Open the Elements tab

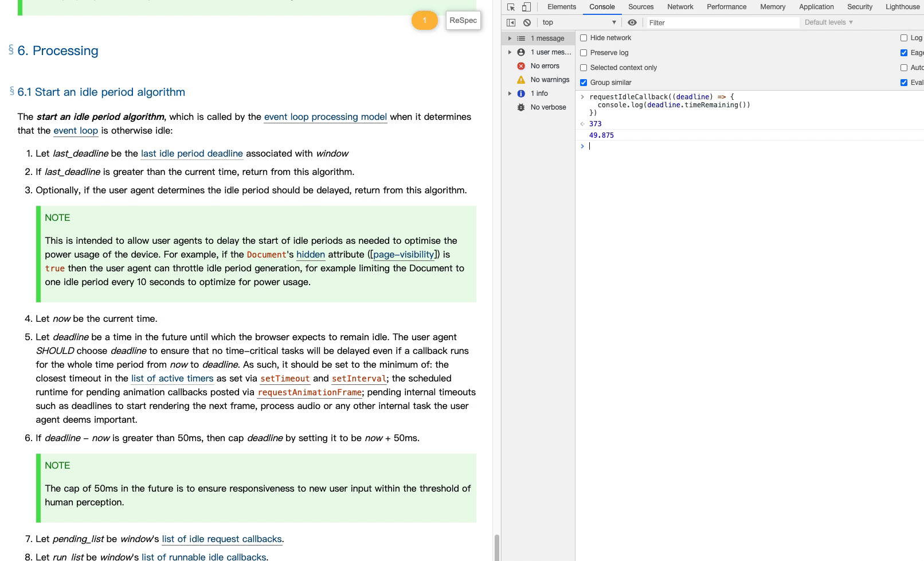point(561,7)
